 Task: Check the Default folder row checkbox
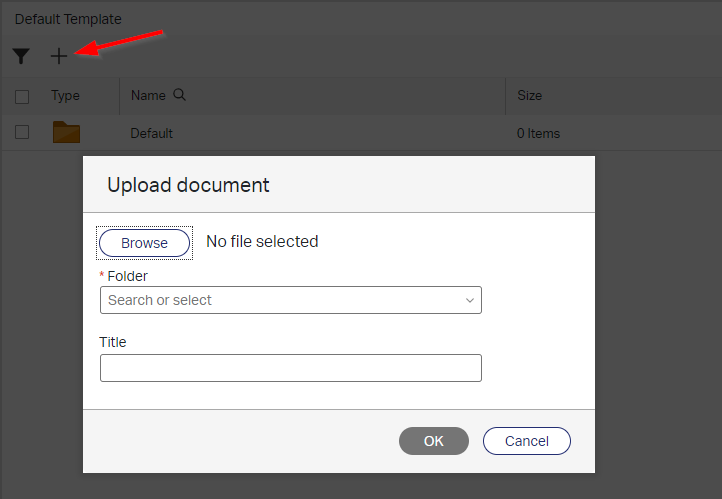[22, 132]
